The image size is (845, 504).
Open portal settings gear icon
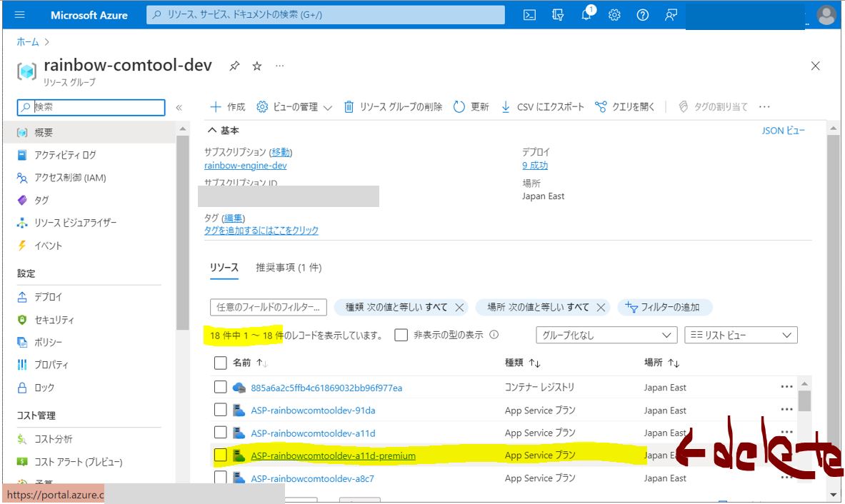click(x=614, y=15)
